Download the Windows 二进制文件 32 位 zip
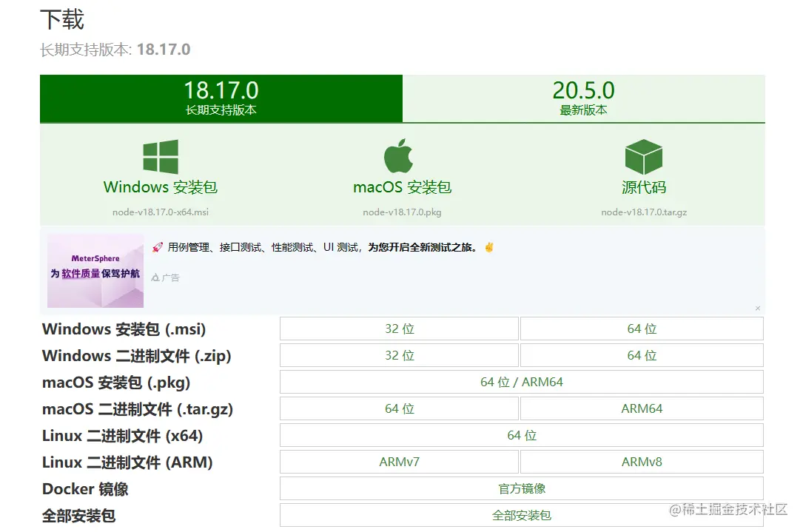 (x=399, y=355)
